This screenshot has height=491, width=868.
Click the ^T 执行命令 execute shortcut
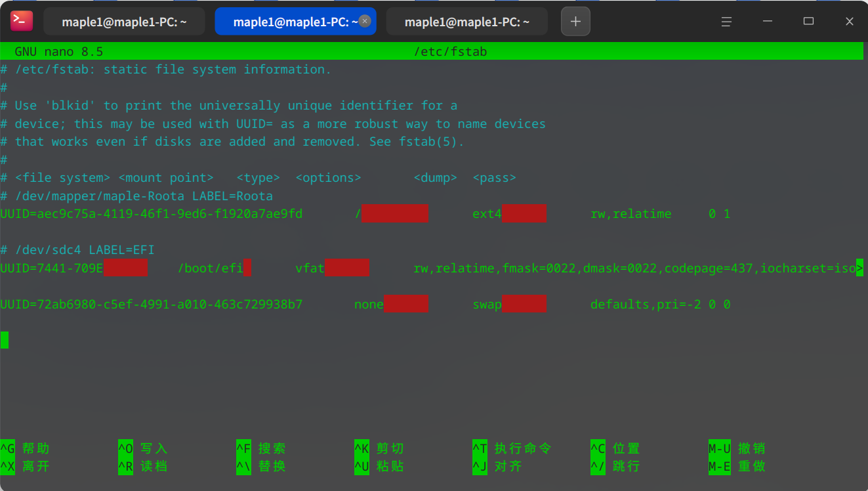tap(512, 448)
